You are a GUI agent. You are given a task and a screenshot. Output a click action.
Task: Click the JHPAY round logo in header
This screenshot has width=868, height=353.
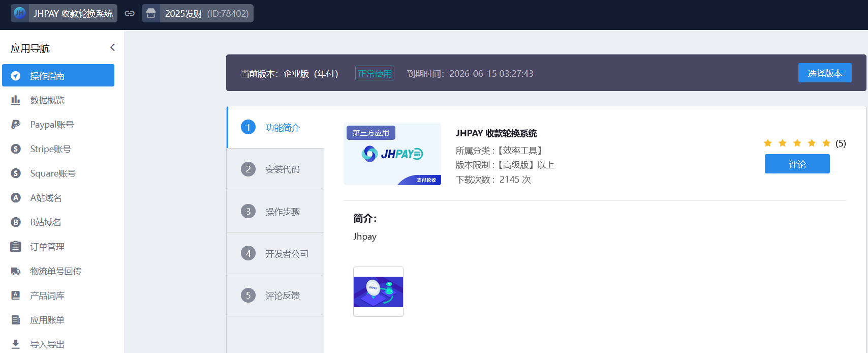coord(20,13)
